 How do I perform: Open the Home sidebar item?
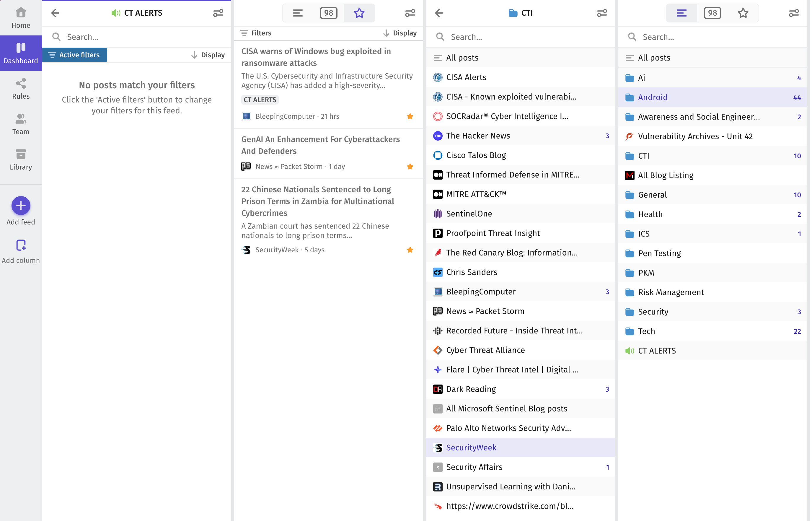[x=21, y=18]
